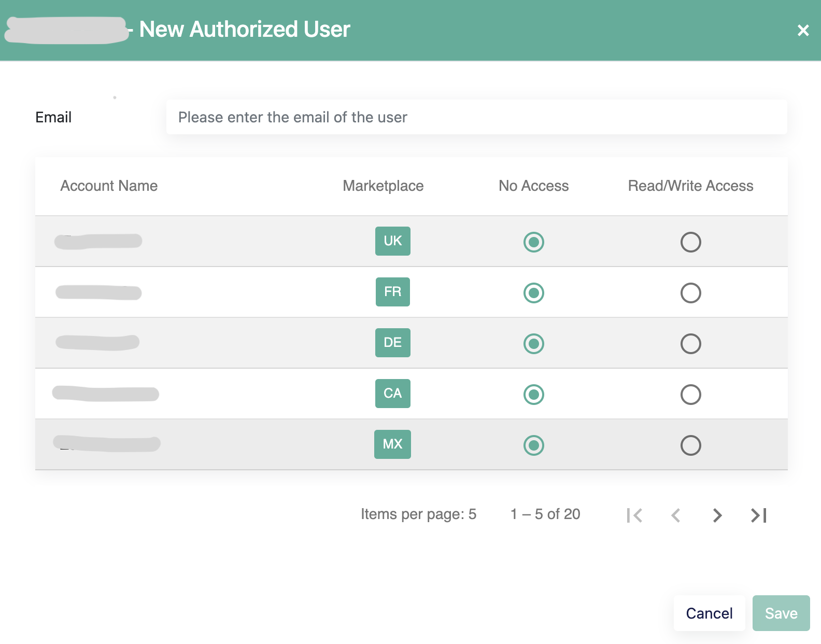Click the New Authorized User title
Screen dimensions: 821x644
pos(245,30)
